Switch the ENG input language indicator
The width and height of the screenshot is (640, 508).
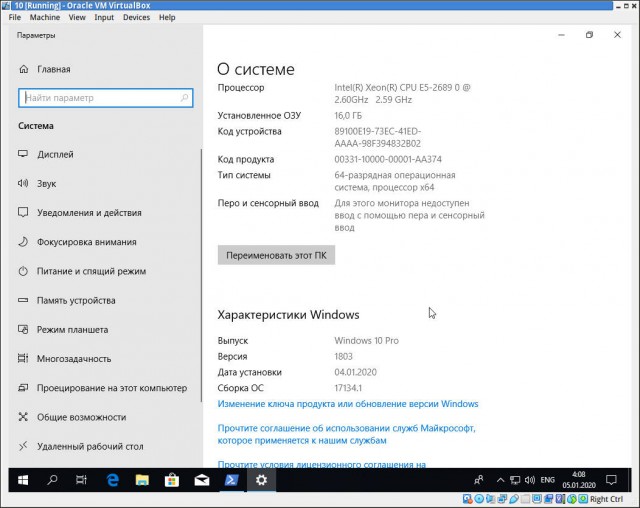547,480
